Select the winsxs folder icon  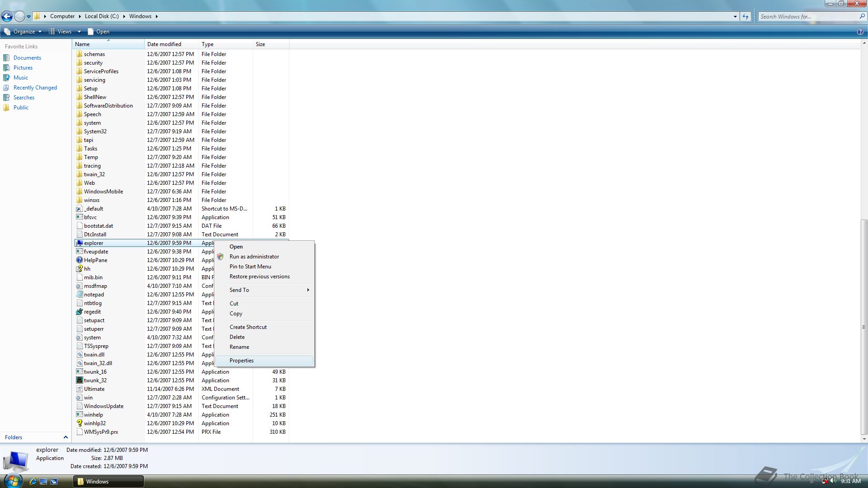[79, 200]
